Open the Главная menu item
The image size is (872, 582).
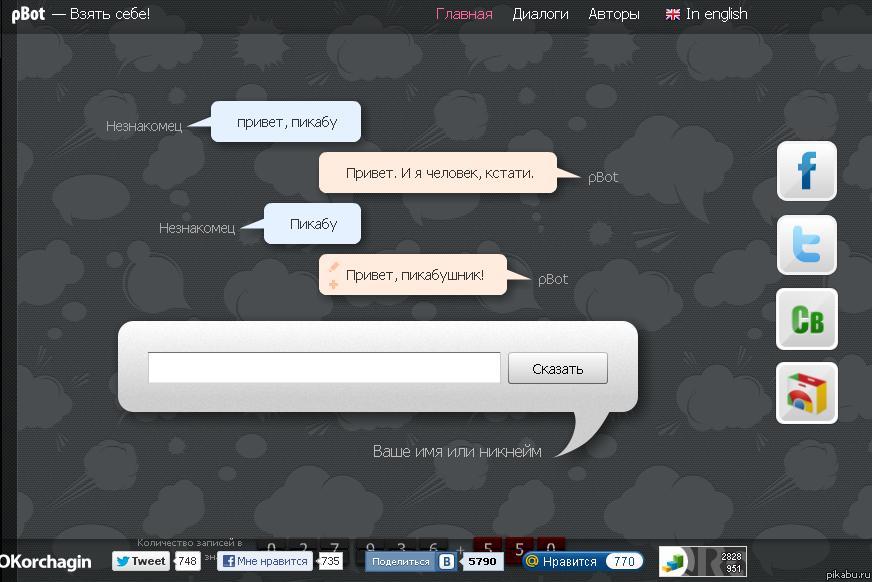pos(464,14)
